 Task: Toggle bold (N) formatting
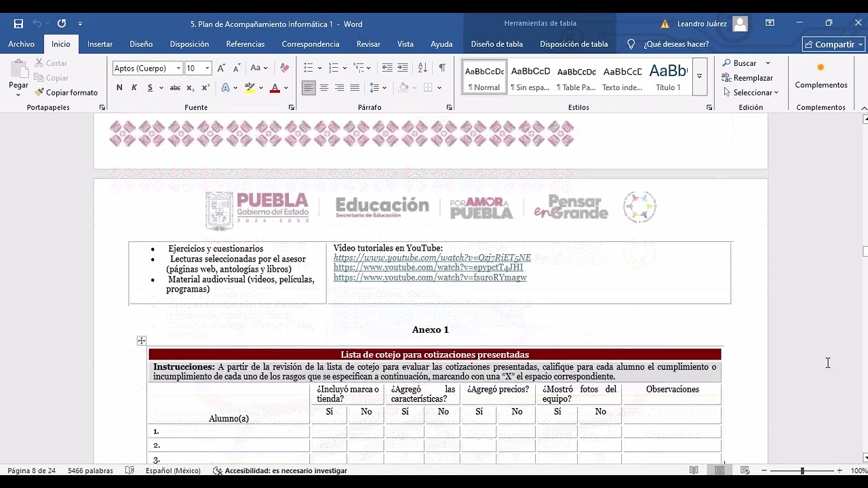[119, 87]
